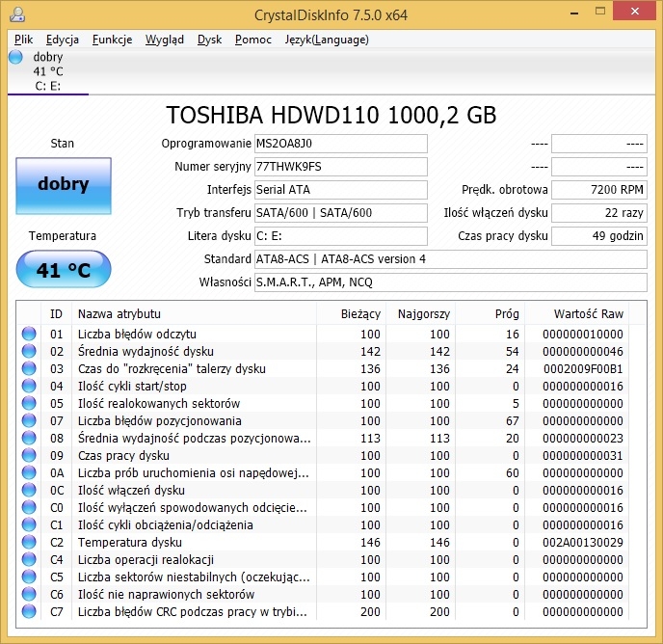This screenshot has height=644, width=663.
Task: Click the Standard field ATA8-ACS version 4
Action: (451, 259)
